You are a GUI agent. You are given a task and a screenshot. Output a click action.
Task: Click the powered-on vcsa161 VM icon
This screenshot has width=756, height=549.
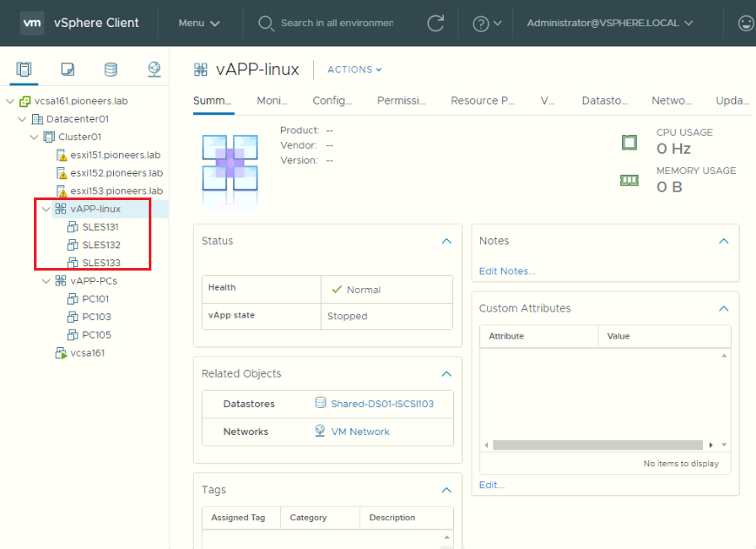tap(61, 353)
